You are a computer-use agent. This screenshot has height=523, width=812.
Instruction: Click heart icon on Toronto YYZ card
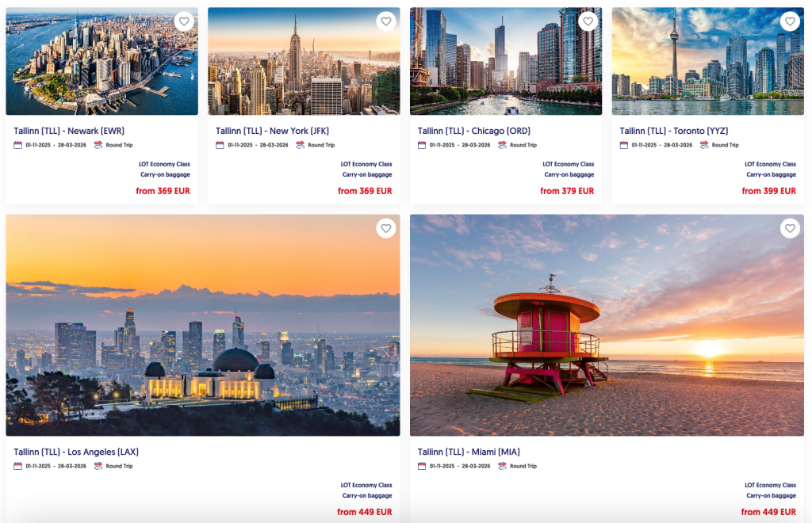click(x=790, y=21)
